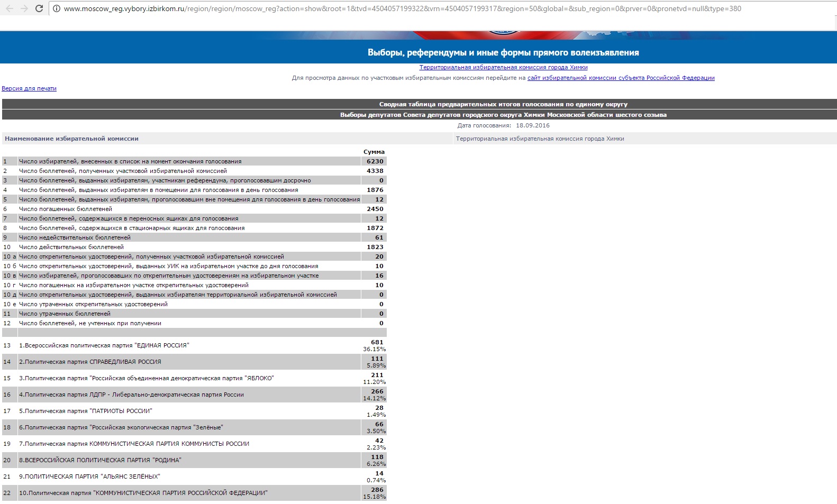Click value '6230' for voters in list
Viewport: 837px width, 504px height.
tap(375, 161)
